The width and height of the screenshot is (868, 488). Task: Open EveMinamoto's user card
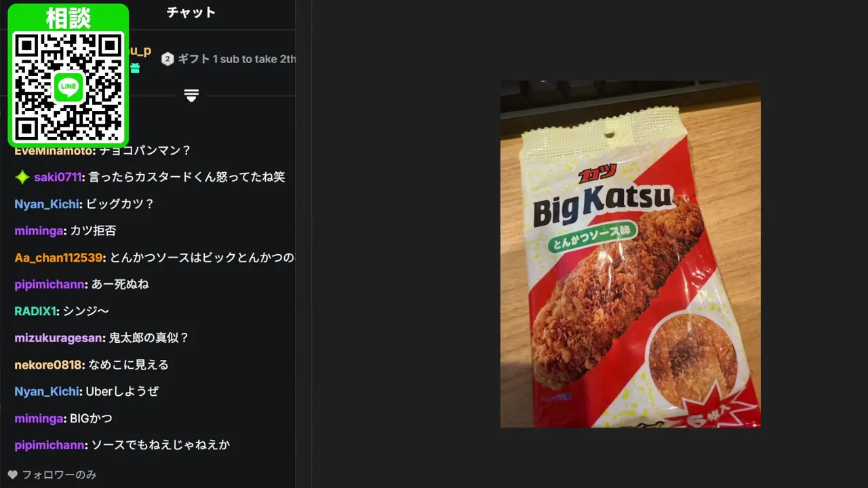[54, 150]
